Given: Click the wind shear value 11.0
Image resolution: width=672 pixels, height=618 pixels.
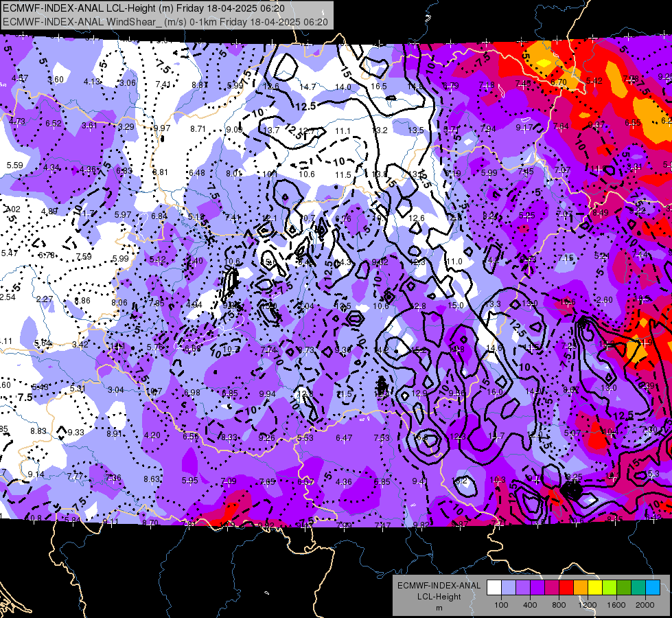Looking at the screenshot, I should [x=454, y=262].
